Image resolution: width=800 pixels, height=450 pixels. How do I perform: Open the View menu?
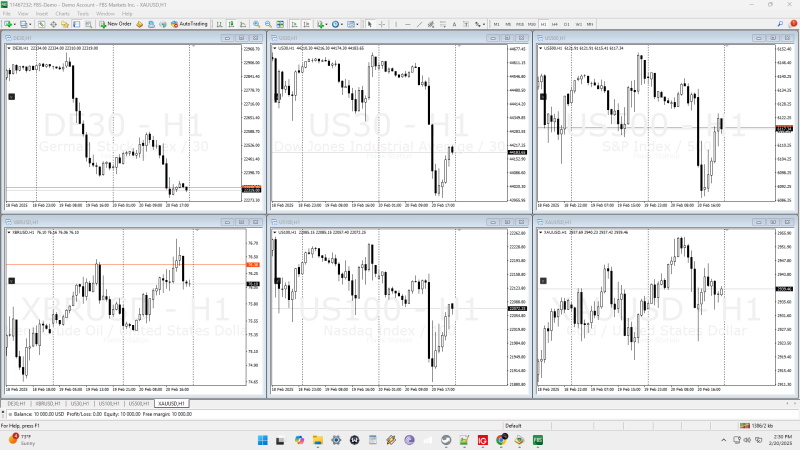point(23,14)
